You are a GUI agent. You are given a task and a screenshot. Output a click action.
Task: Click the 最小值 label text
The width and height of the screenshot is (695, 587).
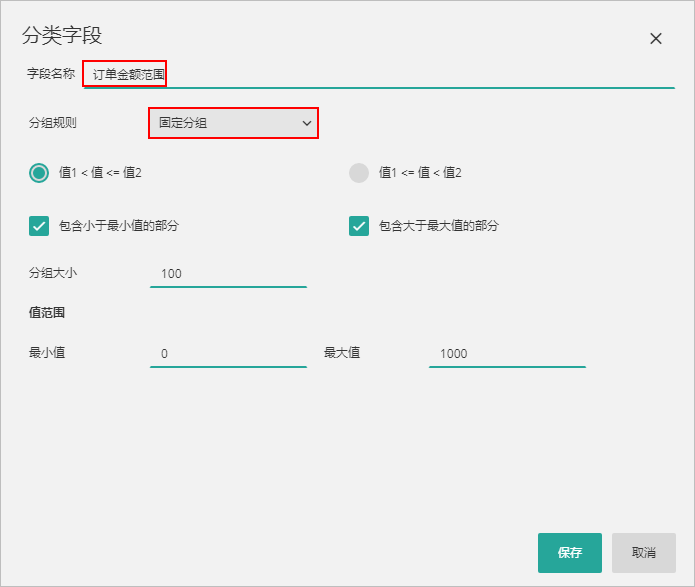pos(47,353)
